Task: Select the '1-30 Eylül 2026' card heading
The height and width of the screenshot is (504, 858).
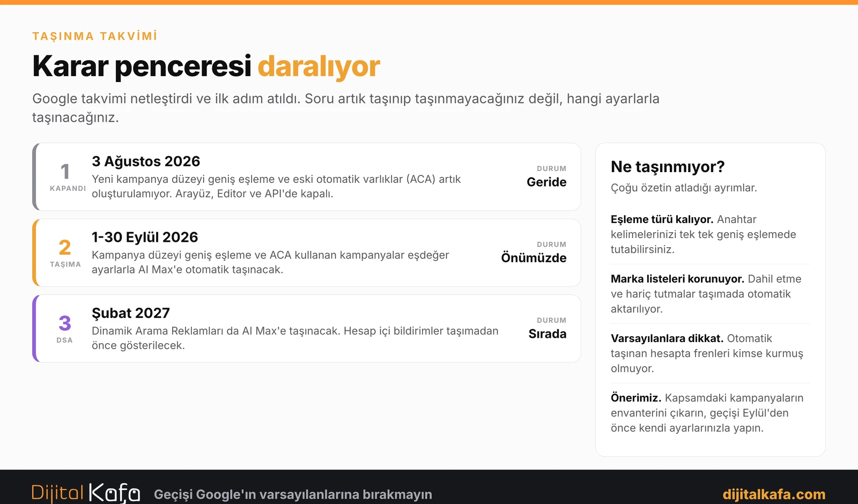Action: click(x=145, y=237)
